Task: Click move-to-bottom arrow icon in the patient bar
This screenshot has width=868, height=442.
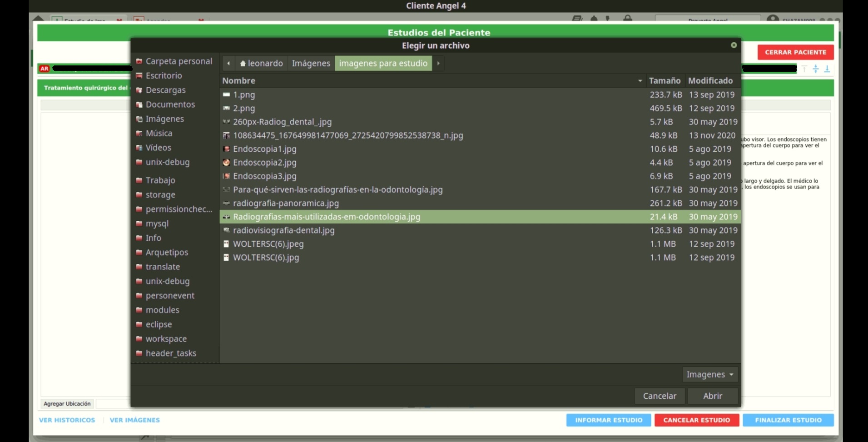Action: (827, 69)
